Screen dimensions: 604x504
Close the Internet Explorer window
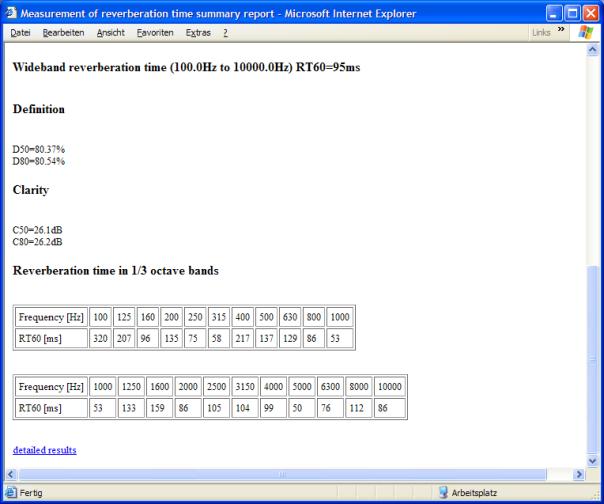(x=589, y=11)
